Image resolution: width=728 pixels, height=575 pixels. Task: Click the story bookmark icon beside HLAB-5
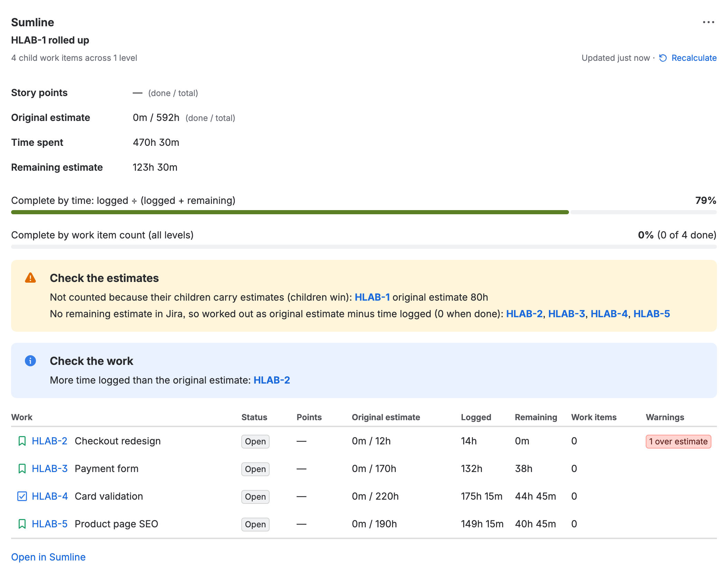(x=22, y=524)
